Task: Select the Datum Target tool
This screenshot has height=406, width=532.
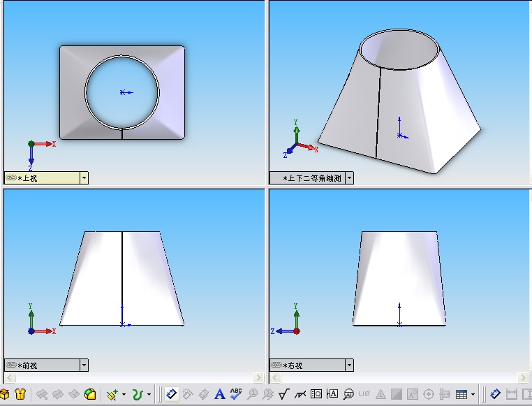Action: tap(348, 394)
